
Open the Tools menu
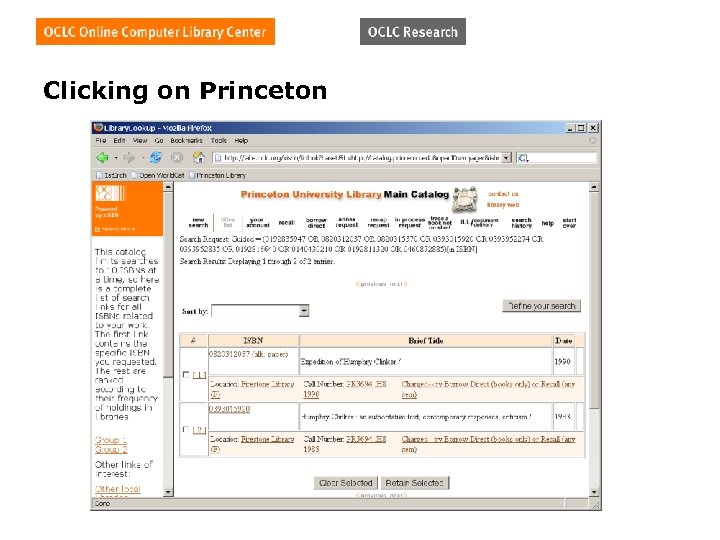click(219, 141)
